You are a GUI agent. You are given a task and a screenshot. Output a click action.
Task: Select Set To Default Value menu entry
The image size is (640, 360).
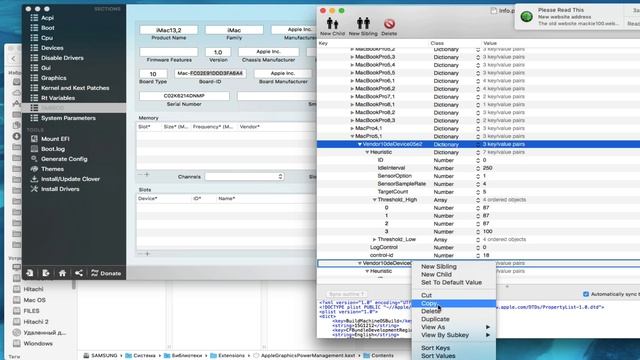pyautogui.click(x=451, y=282)
